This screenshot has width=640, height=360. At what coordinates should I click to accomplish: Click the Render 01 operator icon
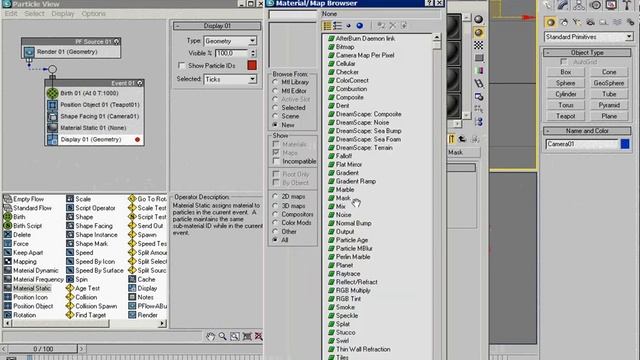tap(29, 52)
